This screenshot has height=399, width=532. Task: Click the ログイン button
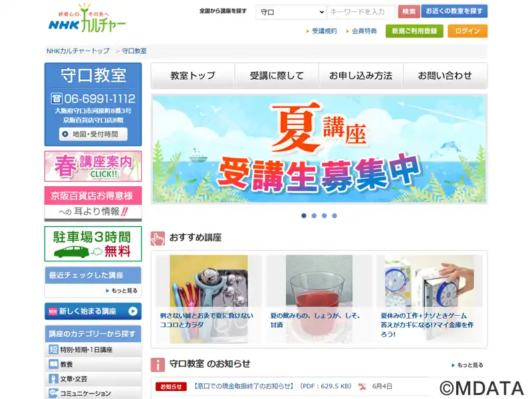467,31
